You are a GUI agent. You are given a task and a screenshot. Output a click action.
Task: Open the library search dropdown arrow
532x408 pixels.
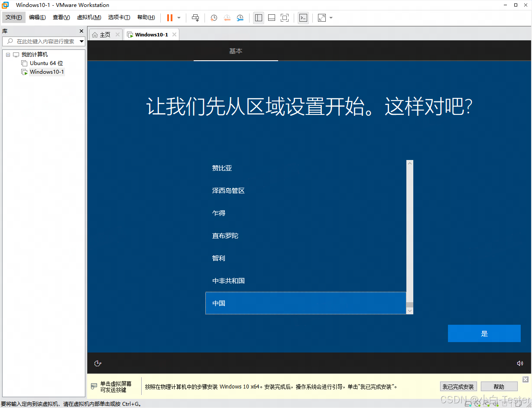(x=82, y=41)
